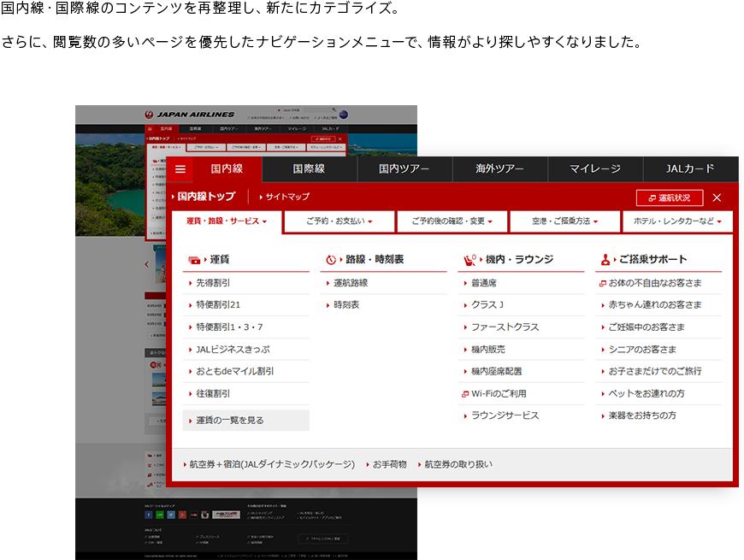This screenshot has height=560, width=744.
Task: Click the Instagram icon in the footer
Action: click(205, 515)
